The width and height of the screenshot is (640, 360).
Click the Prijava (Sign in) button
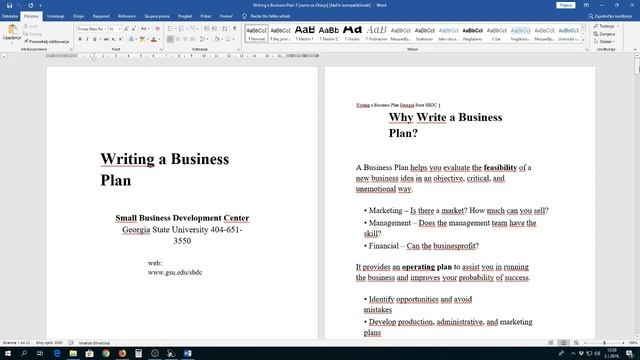565,5
